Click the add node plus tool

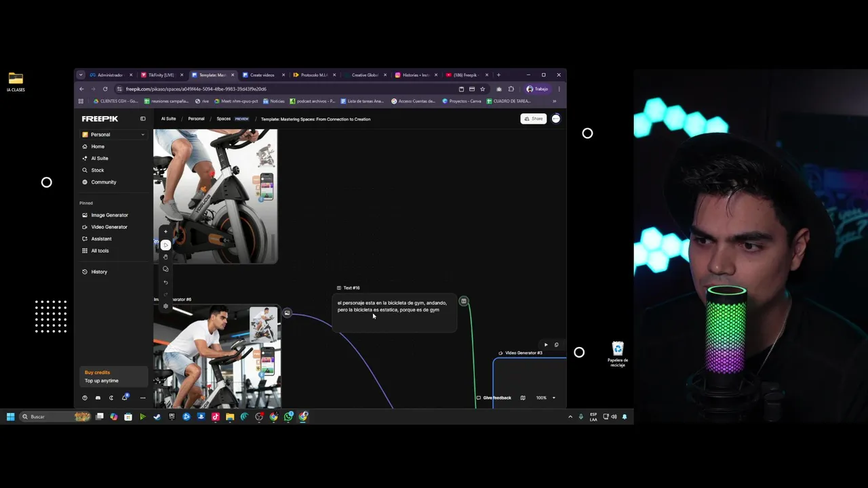click(165, 232)
